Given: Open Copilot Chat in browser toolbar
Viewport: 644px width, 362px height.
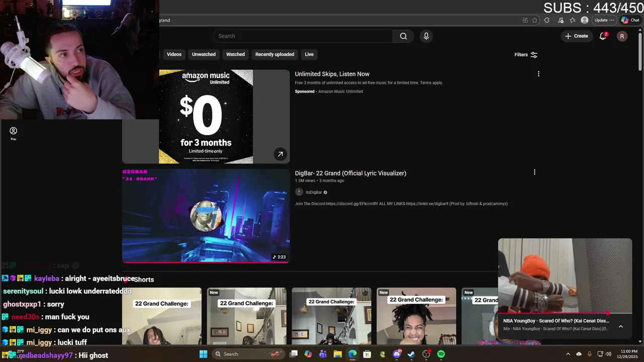Looking at the screenshot, I should [x=630, y=20].
